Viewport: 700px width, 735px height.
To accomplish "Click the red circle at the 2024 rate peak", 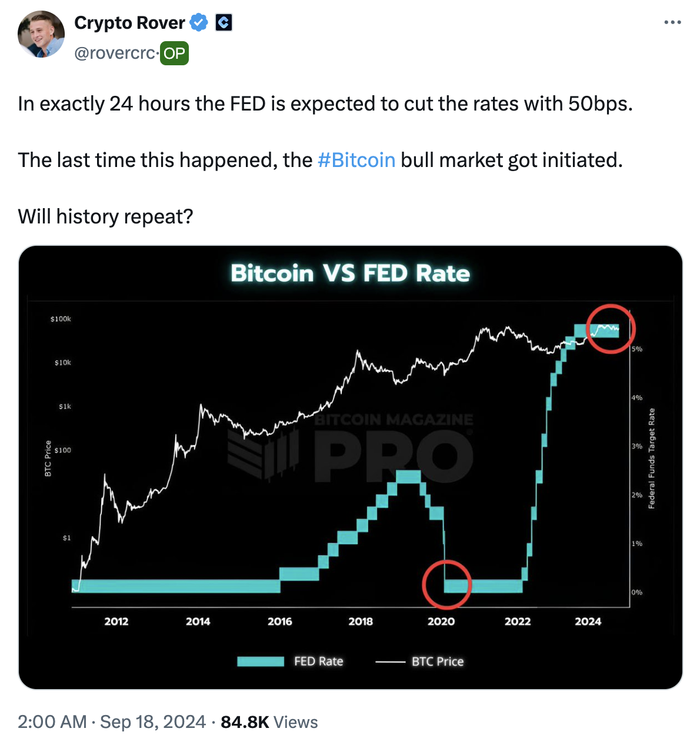I will pyautogui.click(x=611, y=329).
